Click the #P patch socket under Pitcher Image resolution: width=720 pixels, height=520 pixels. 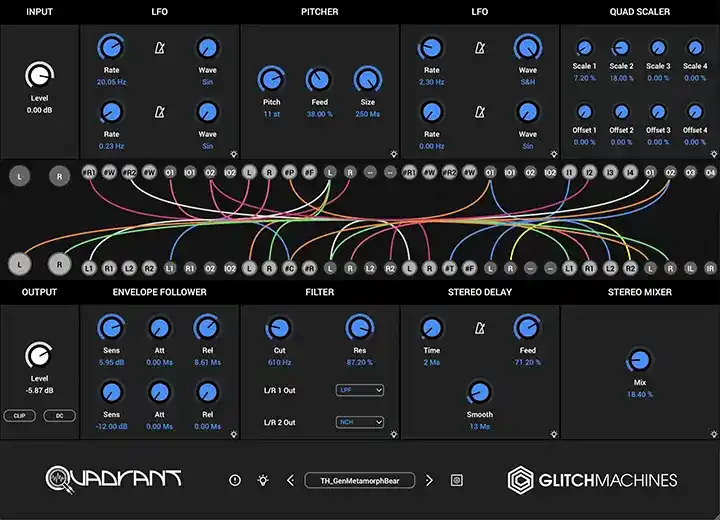[289, 172]
